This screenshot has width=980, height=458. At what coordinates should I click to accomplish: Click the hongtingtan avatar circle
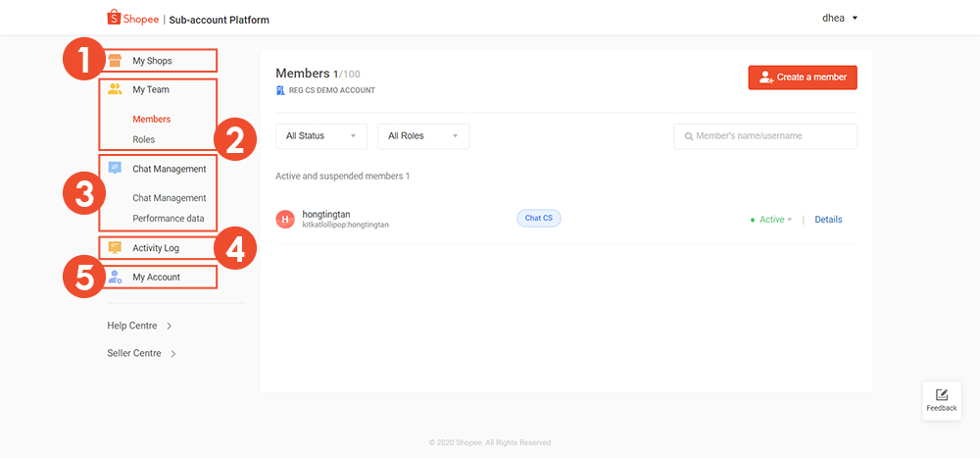[285, 219]
